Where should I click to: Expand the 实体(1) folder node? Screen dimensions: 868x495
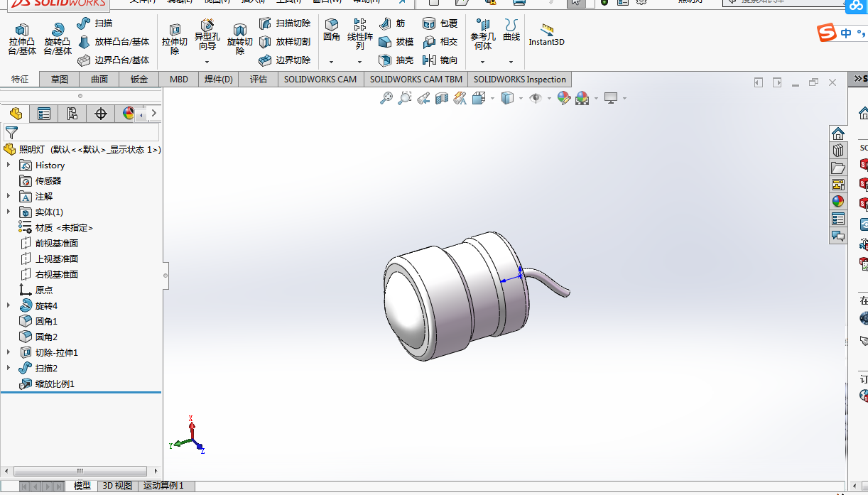tap(9, 212)
